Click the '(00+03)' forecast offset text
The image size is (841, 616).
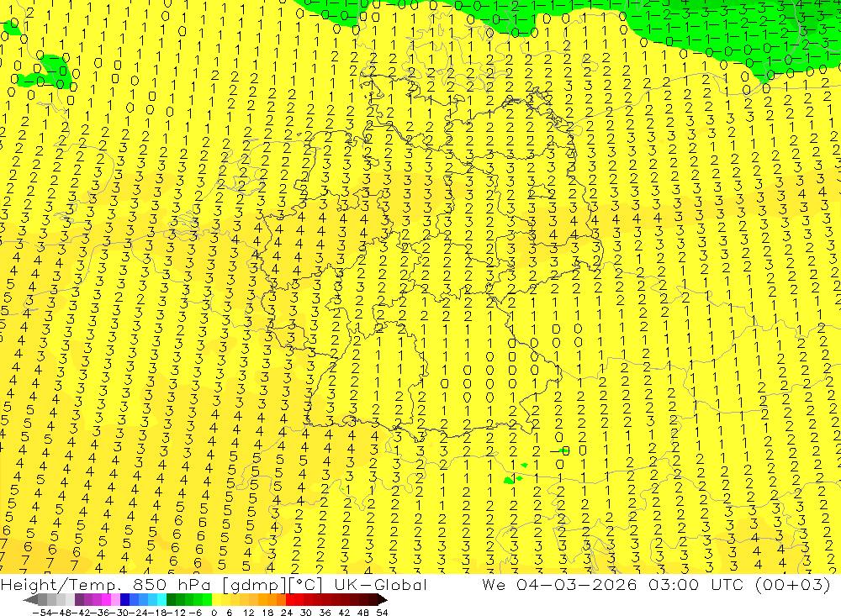792,585
